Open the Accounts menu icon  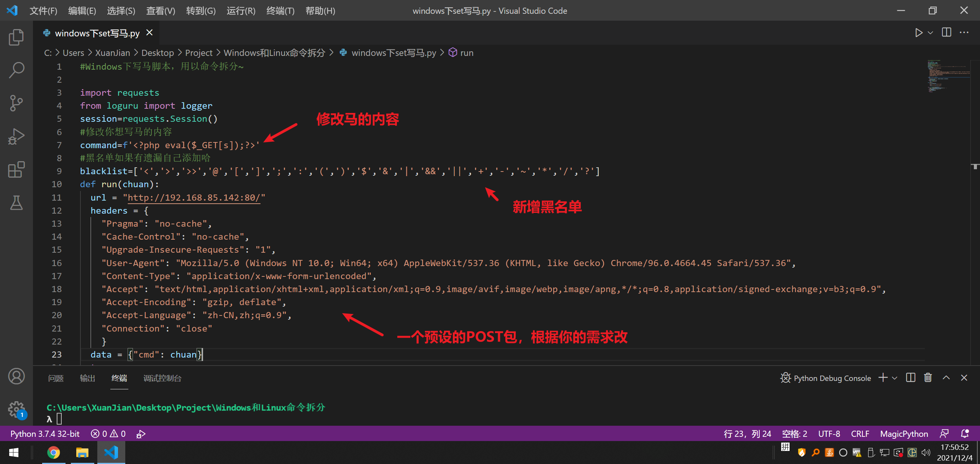pyautogui.click(x=16, y=376)
